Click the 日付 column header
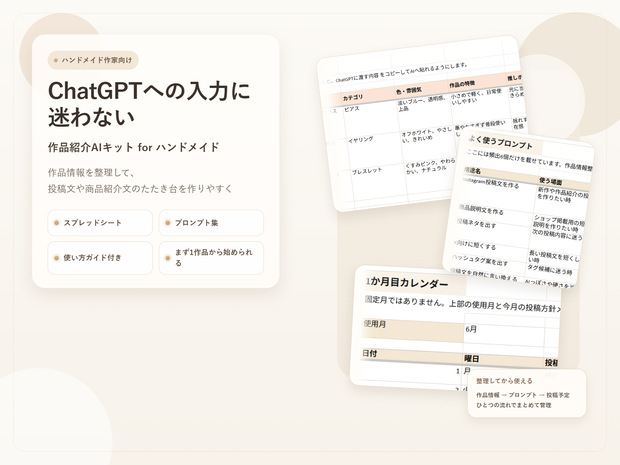The width and height of the screenshot is (620, 465). 370,353
